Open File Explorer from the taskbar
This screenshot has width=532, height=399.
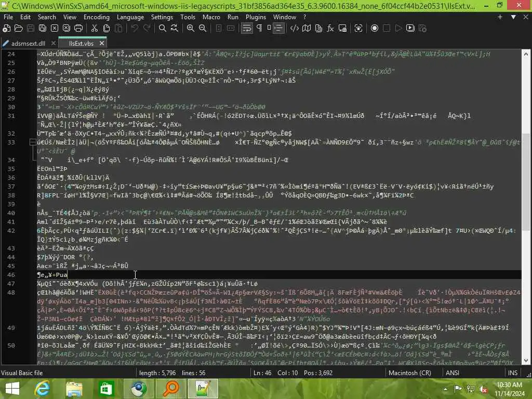point(74,389)
